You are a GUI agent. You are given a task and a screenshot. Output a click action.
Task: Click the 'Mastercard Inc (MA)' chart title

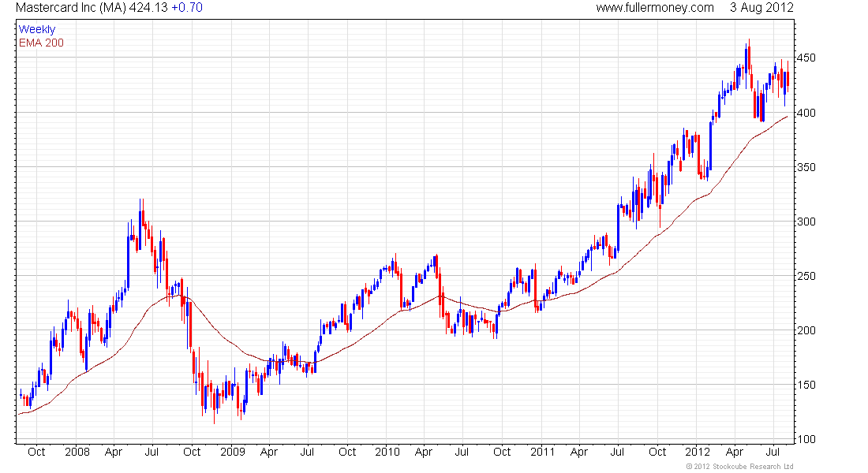tap(71, 8)
